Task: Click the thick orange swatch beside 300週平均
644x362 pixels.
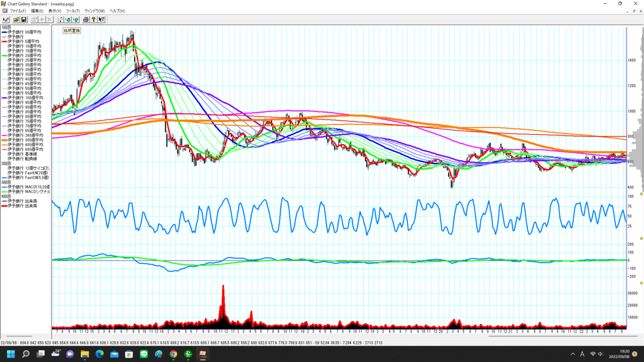Action: 4,140
